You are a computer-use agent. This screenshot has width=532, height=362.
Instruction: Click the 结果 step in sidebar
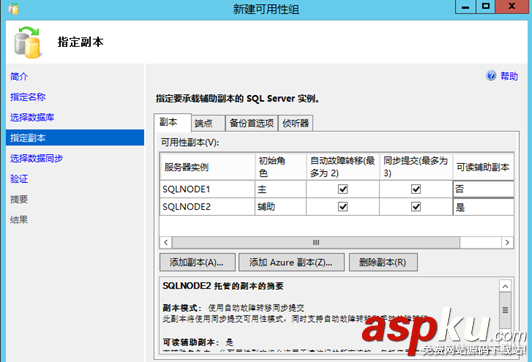19,220
